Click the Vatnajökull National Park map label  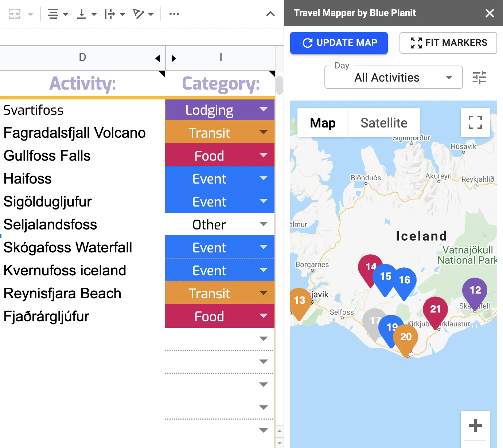[x=468, y=255]
